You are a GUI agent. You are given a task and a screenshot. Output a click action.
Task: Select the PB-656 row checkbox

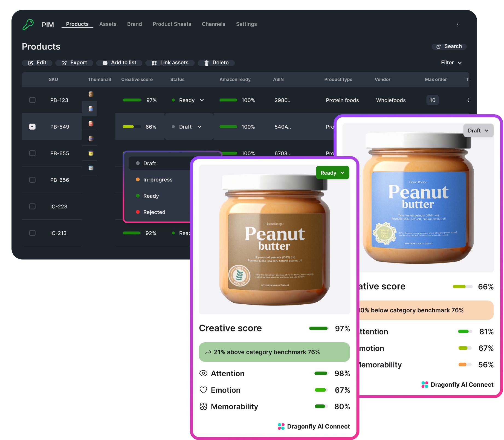[x=32, y=180]
